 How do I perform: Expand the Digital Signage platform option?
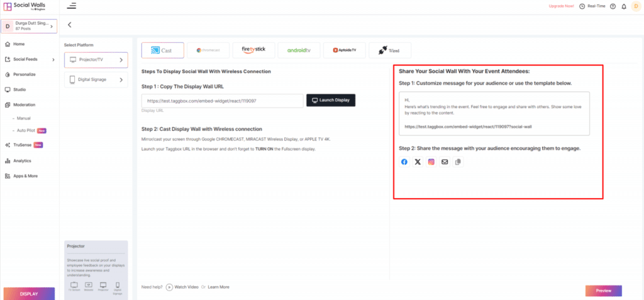(96, 80)
